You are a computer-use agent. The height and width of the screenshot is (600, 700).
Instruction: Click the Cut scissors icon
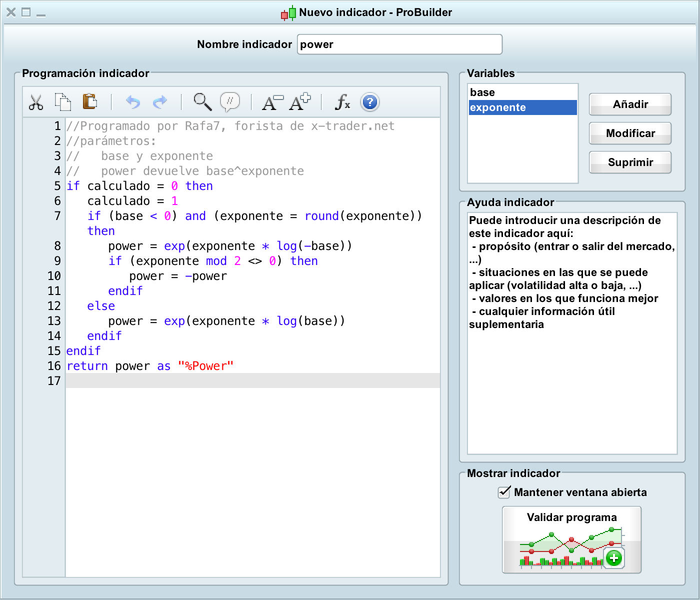[x=36, y=102]
